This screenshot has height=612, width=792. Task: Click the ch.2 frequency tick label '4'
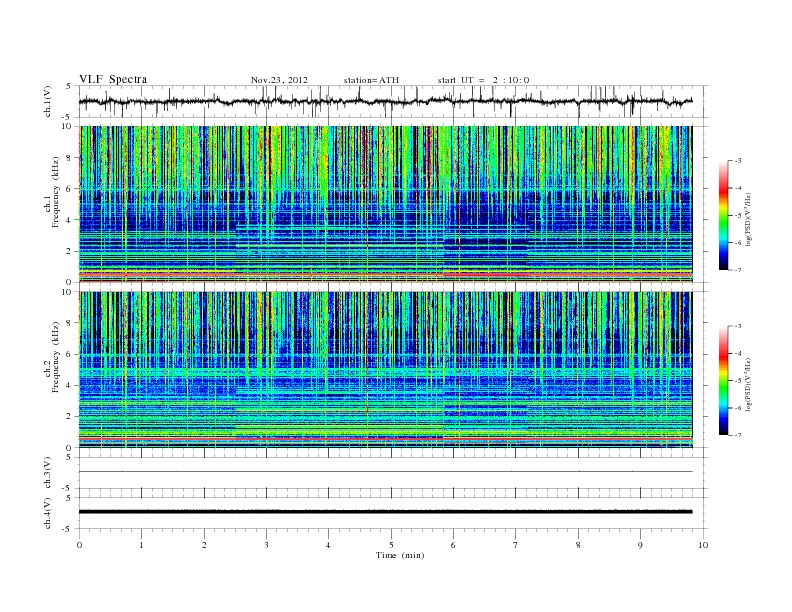tap(69, 386)
